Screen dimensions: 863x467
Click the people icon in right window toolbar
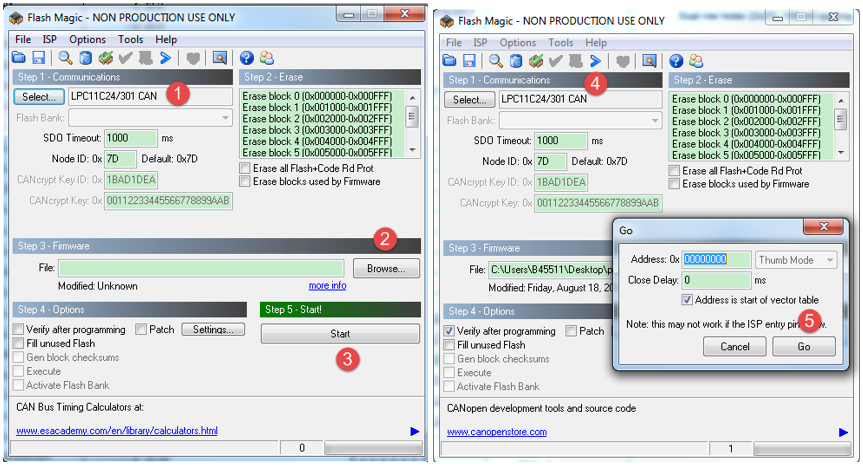(x=696, y=61)
